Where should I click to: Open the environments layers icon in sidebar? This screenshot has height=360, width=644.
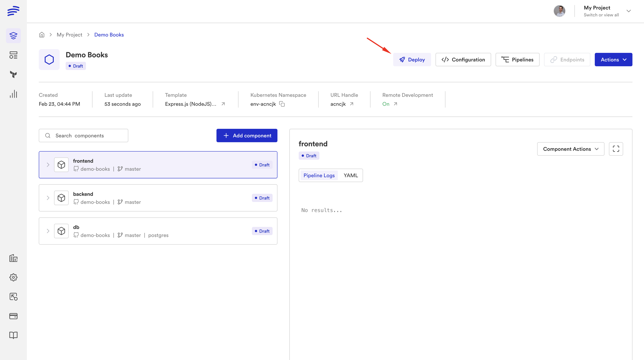pyautogui.click(x=13, y=36)
